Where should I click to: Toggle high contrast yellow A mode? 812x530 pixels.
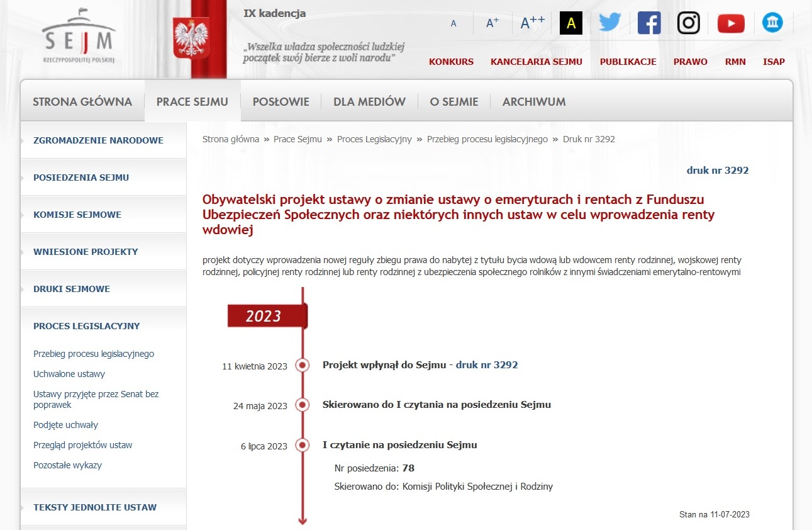click(x=570, y=23)
